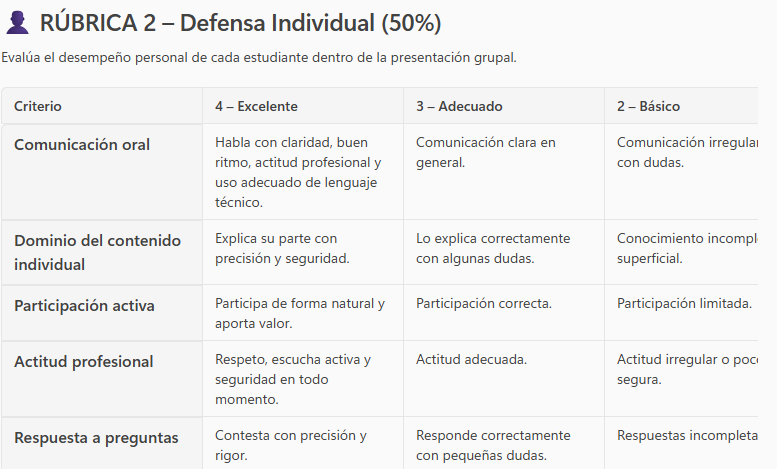Click the description sentence starting with Evalúa el desempeño
Screen dimensions: 777x469
point(259,57)
